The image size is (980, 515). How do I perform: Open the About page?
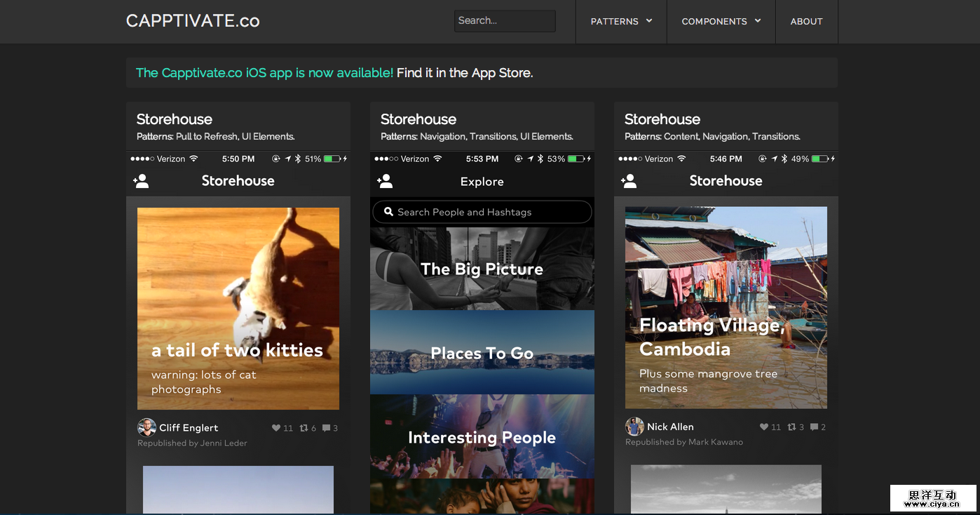[x=806, y=22]
